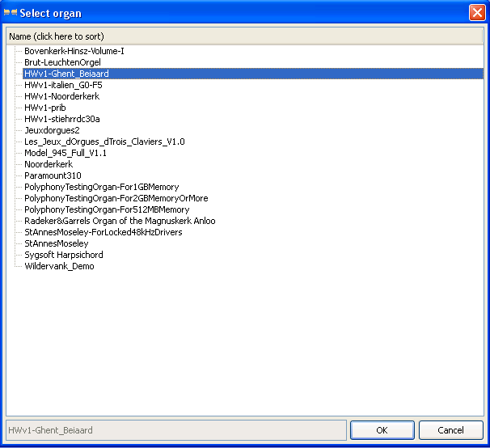Pick plain StAnnesMoseley organ

pos(57,243)
